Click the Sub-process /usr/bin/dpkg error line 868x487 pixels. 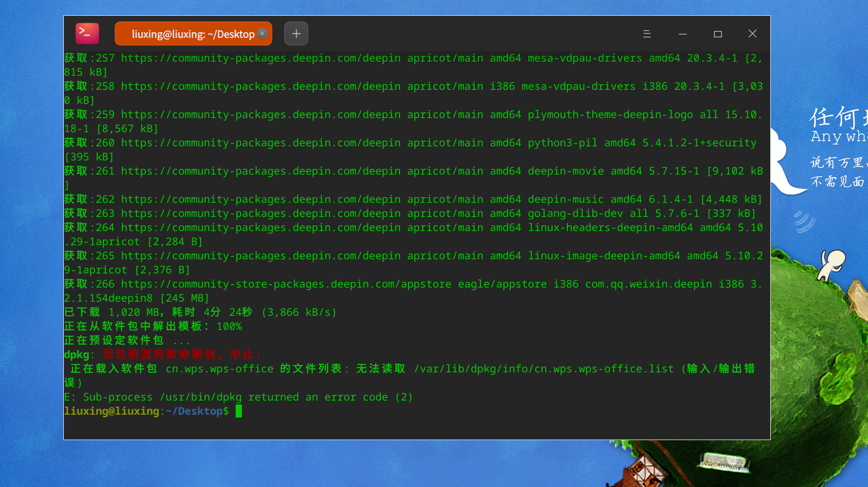(x=238, y=397)
